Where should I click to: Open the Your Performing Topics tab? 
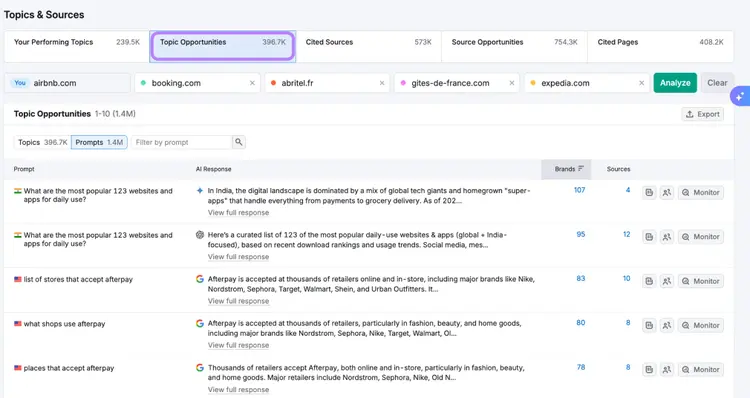[x=77, y=46]
